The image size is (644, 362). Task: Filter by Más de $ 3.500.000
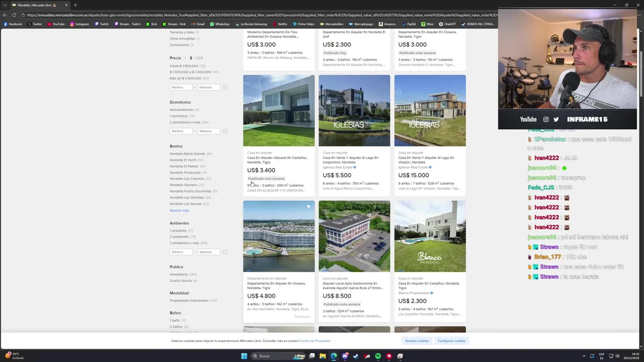[185, 78]
